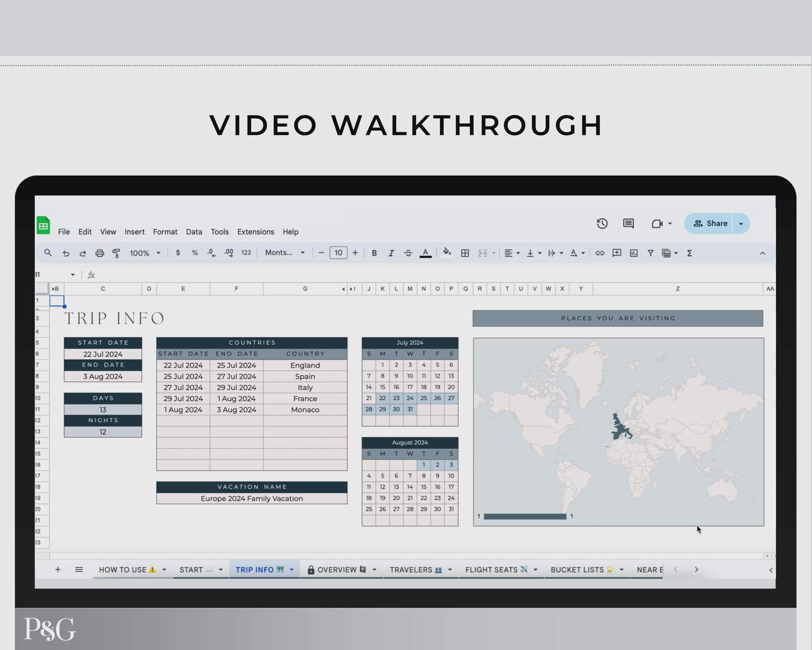Viewport: 812px width, 650px height.
Task: Open the comments speech bubble icon
Action: click(628, 223)
